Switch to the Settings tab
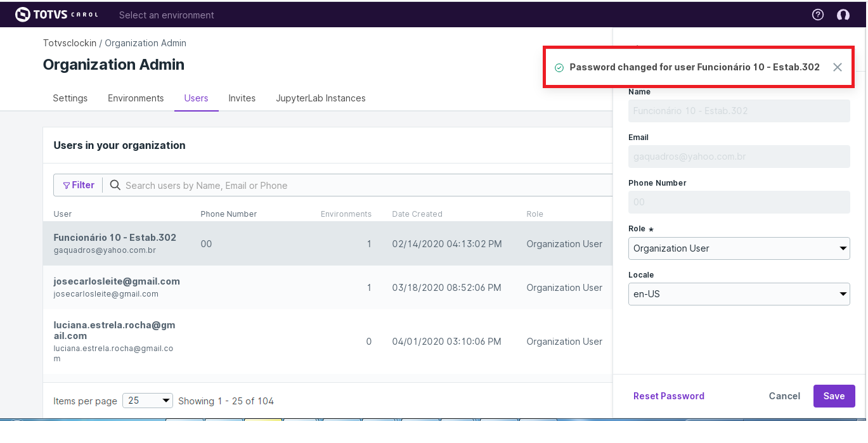This screenshot has height=443, width=868. tap(70, 98)
